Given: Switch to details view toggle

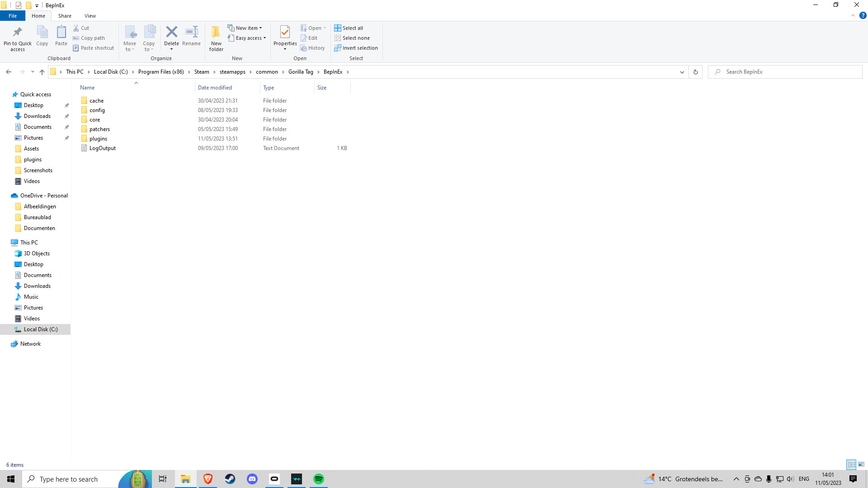Looking at the screenshot, I should [x=851, y=465].
